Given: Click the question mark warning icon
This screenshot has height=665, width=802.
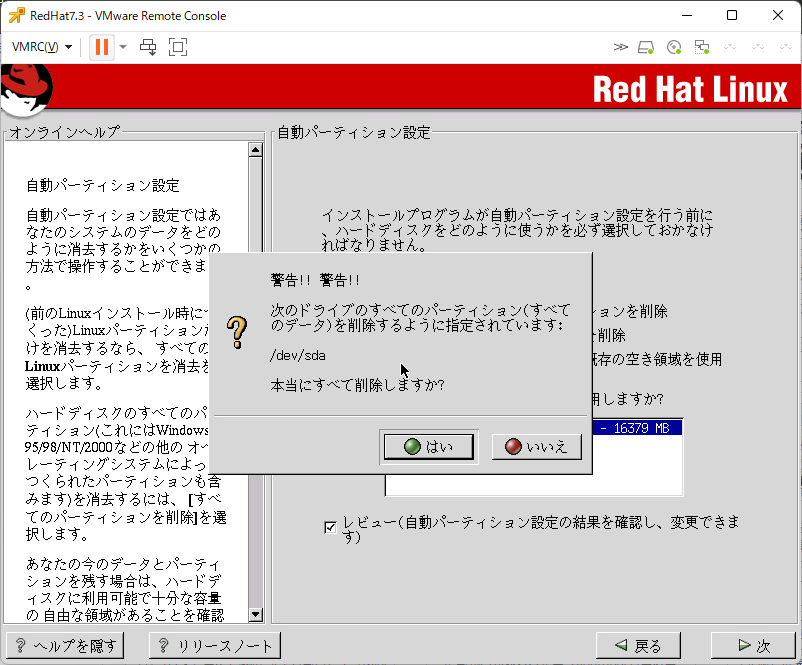Looking at the screenshot, I should point(237,332).
